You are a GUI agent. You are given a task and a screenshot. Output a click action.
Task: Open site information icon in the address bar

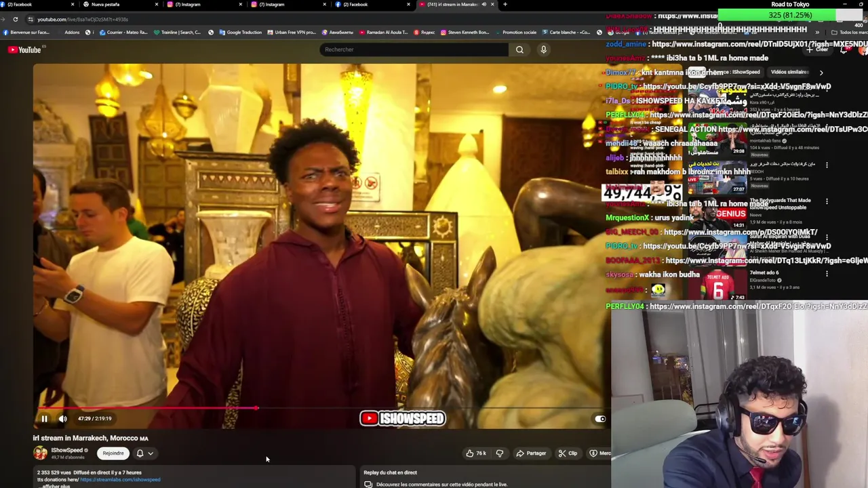[x=31, y=20]
